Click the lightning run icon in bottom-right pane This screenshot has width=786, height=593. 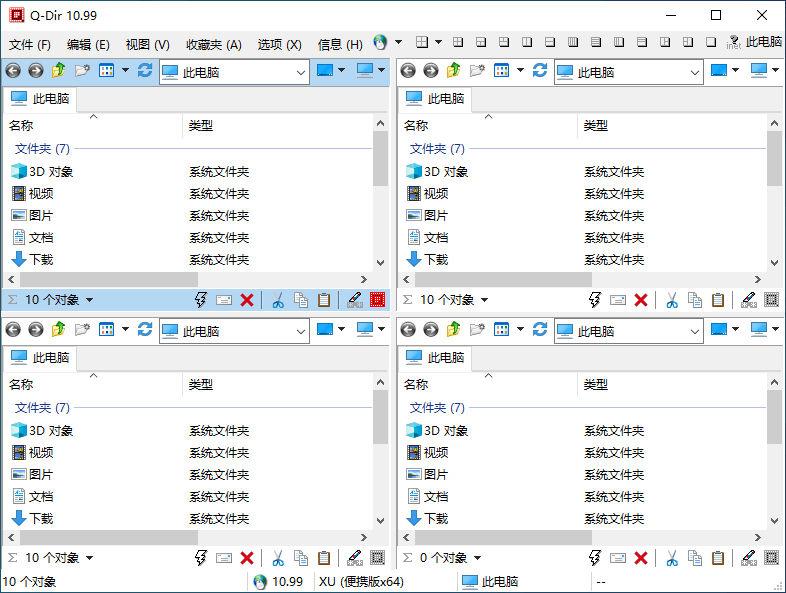click(x=595, y=558)
